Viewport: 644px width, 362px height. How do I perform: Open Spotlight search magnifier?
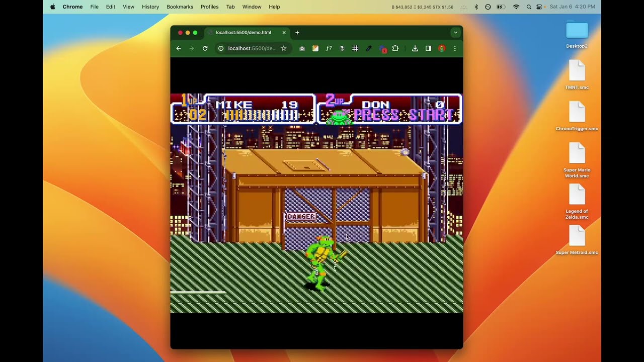(x=529, y=7)
